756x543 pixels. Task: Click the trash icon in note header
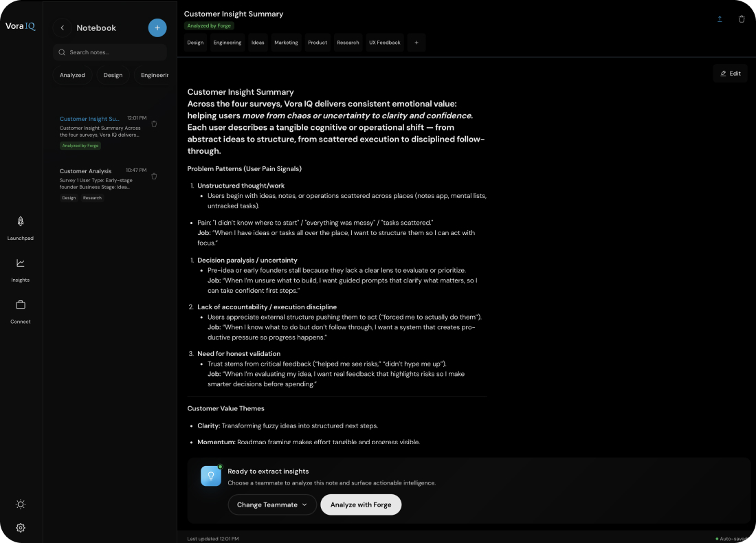pyautogui.click(x=742, y=19)
